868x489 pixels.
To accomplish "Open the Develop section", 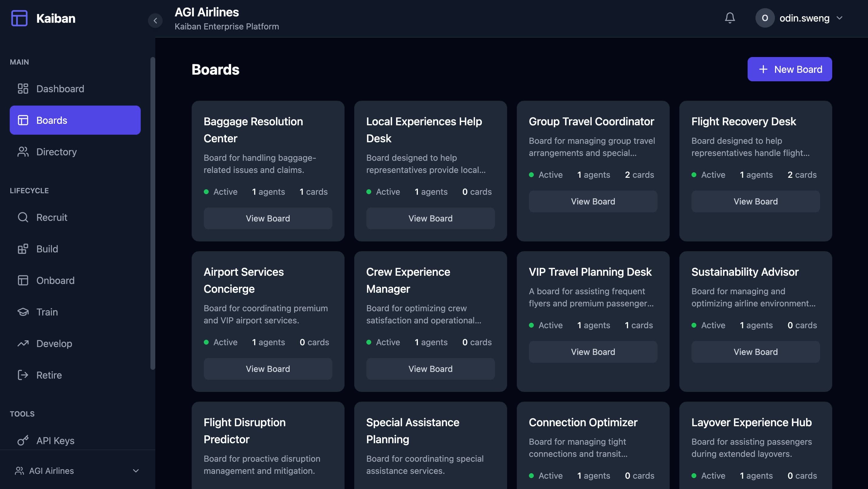I will click(x=75, y=343).
